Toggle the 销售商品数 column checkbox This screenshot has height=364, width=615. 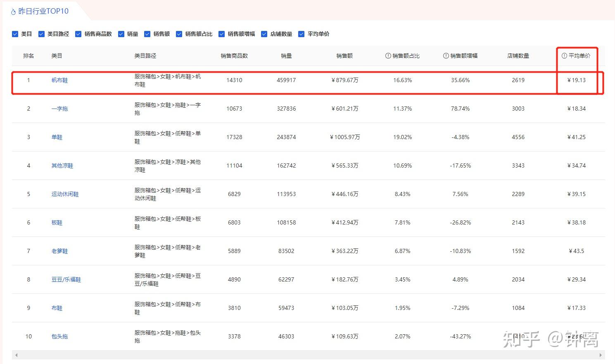78,34
